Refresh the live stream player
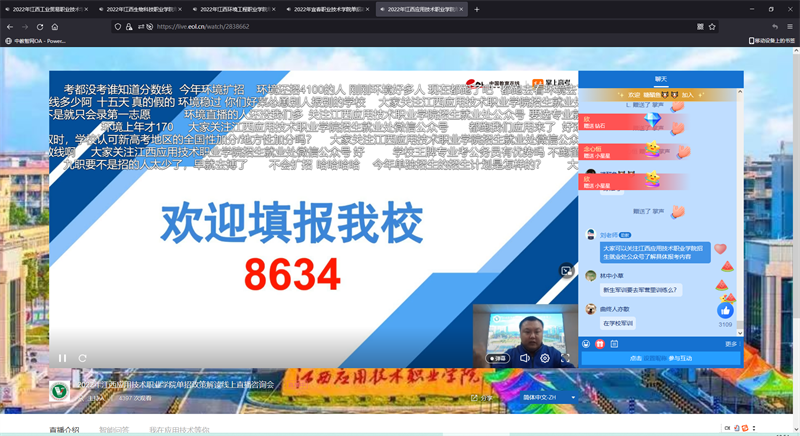The height and width of the screenshot is (436, 800). click(x=82, y=358)
